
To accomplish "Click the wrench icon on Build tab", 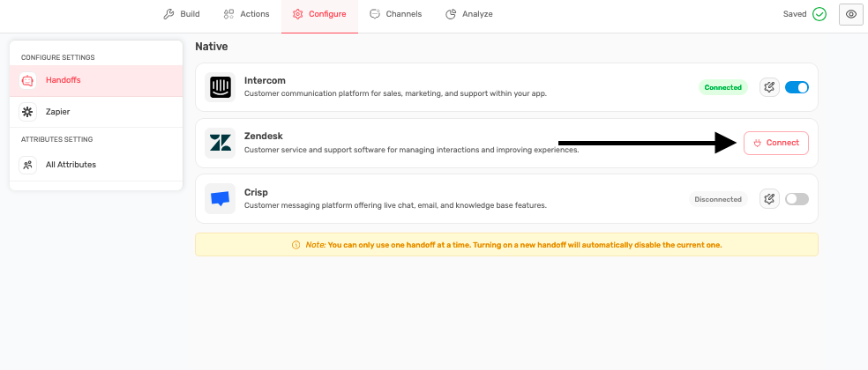I will 168,14.
